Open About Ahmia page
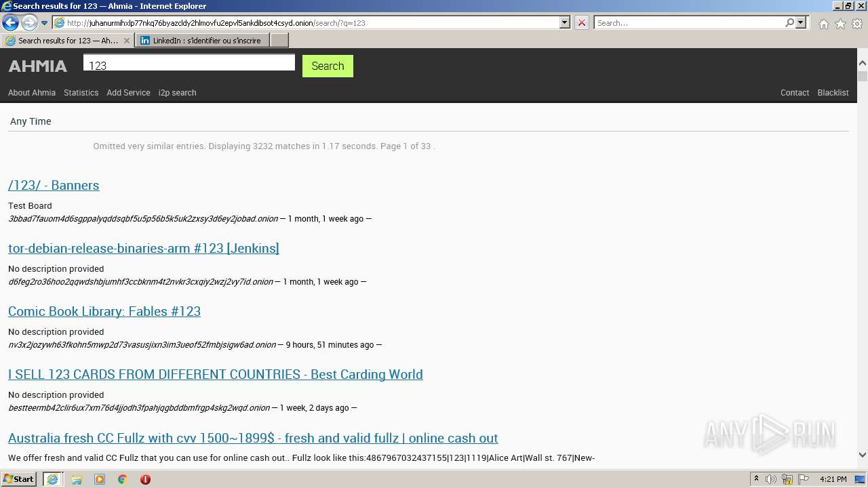 (32, 93)
